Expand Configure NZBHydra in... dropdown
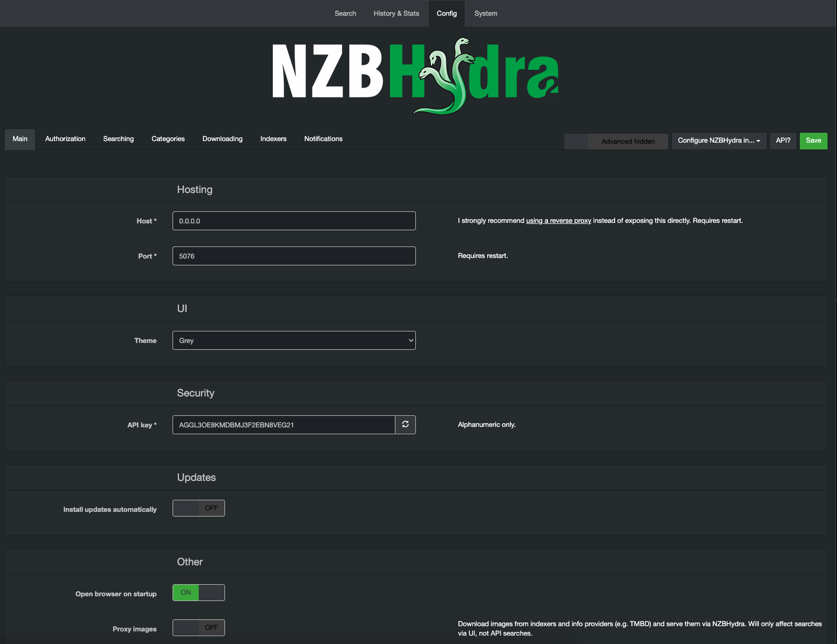This screenshot has width=837, height=644. pos(718,141)
